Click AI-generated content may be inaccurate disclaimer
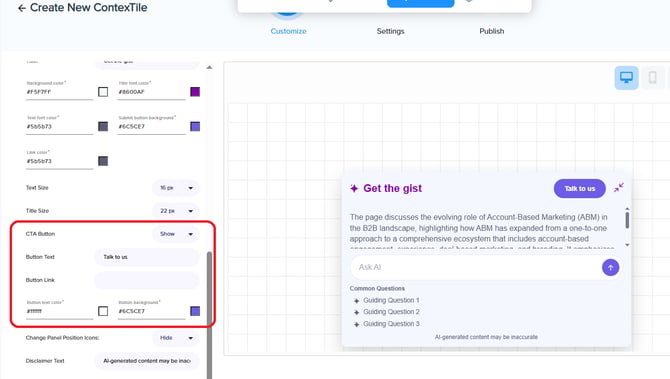This screenshot has width=670, height=379. (486, 337)
